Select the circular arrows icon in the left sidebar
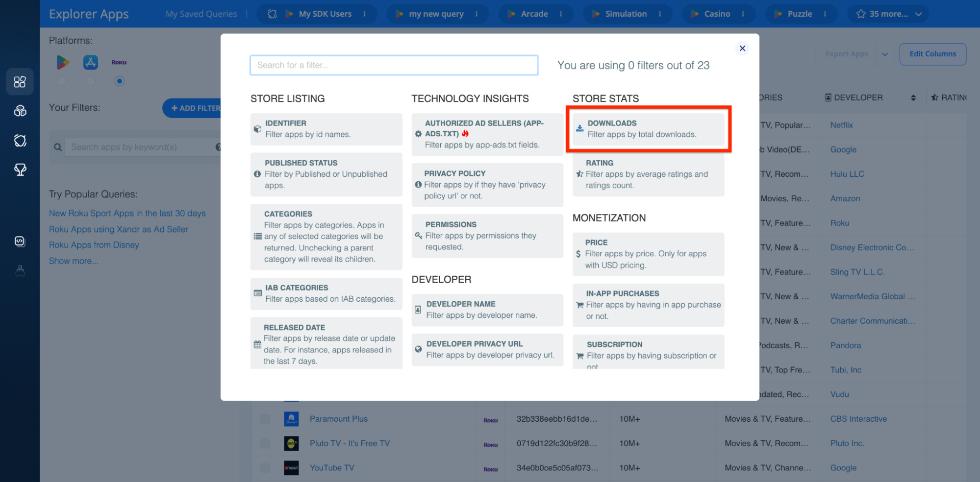The height and width of the screenshot is (482, 980). point(20,141)
